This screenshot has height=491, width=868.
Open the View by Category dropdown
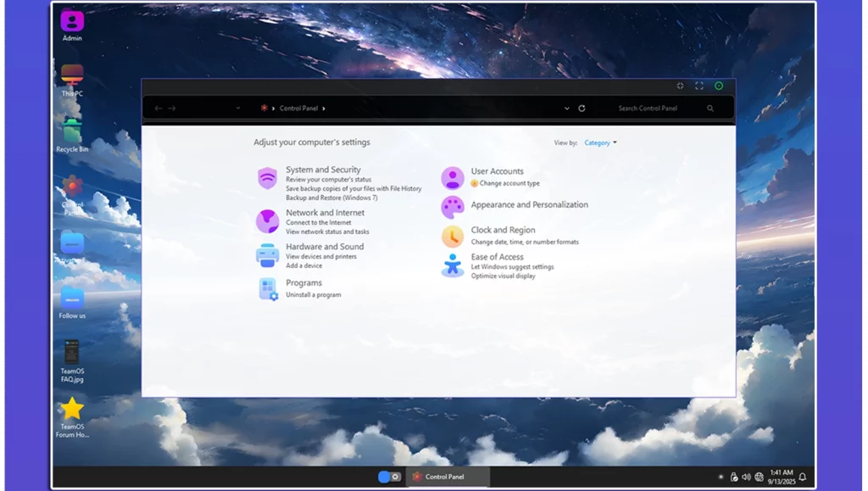click(x=600, y=142)
